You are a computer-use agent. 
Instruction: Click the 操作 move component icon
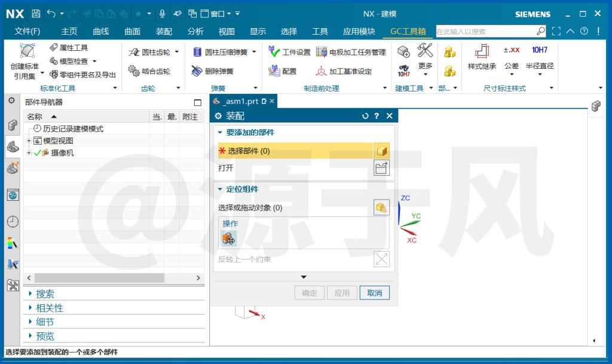coord(229,238)
